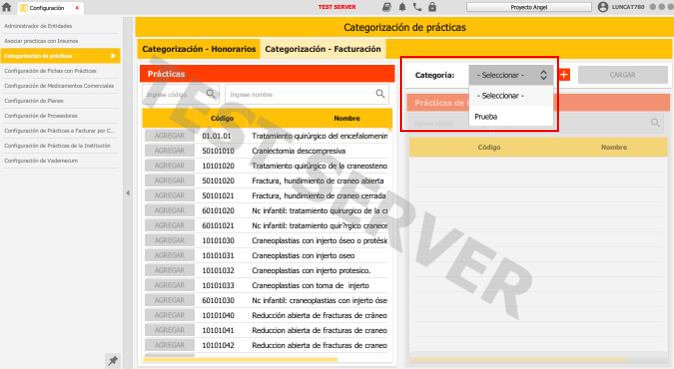Click AGREGAR for code 10101033
The height and width of the screenshot is (369, 674).
(169, 285)
